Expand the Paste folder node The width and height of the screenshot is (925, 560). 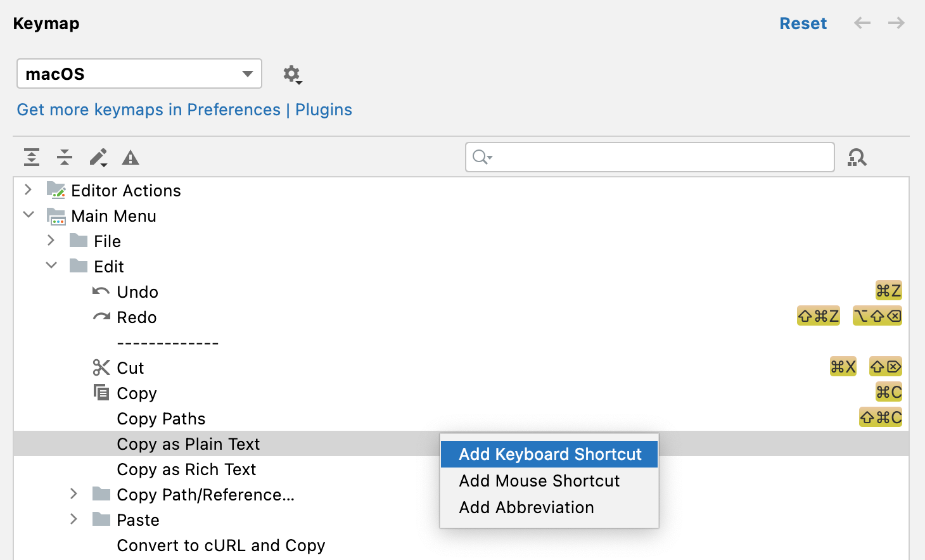pyautogui.click(x=74, y=519)
